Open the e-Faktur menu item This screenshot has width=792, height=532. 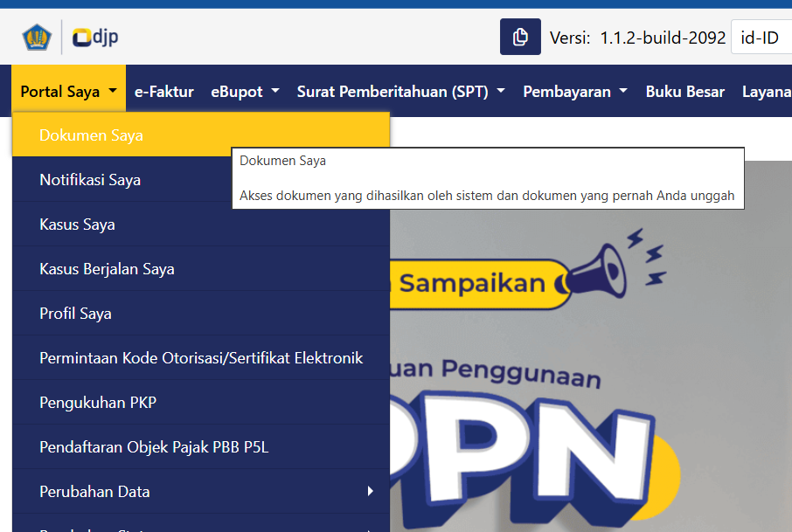tap(164, 92)
